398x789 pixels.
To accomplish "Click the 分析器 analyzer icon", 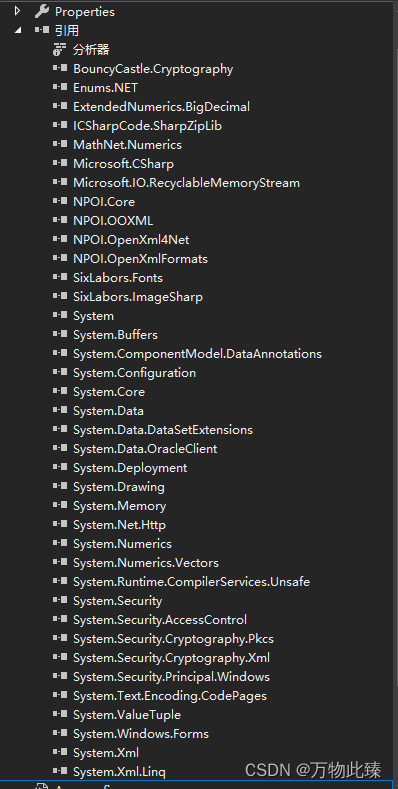I will pyautogui.click(x=60, y=49).
